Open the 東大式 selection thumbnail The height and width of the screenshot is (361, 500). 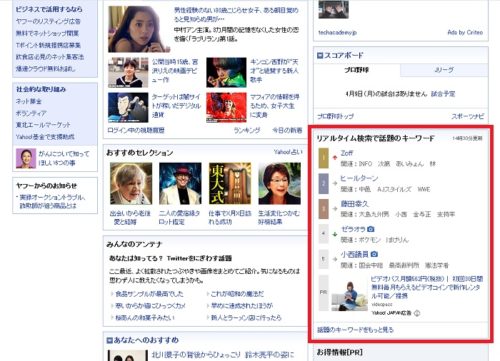point(230,183)
